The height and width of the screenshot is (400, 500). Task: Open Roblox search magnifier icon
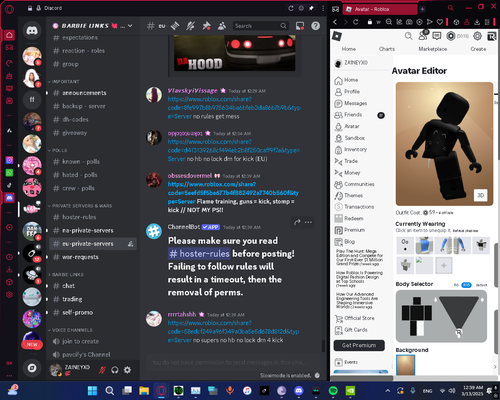pos(409,36)
